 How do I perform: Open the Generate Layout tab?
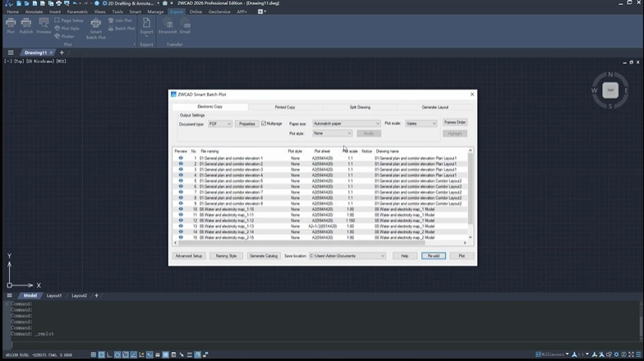coord(435,107)
